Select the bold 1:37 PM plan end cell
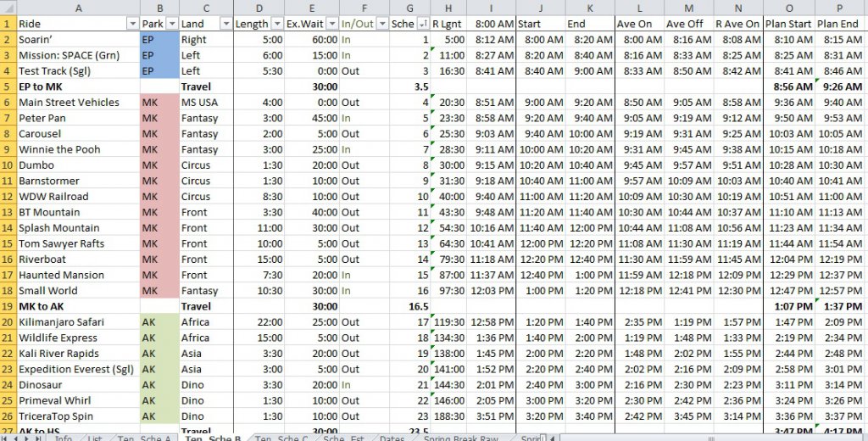Viewport: 868px width, 441px height. (x=840, y=306)
